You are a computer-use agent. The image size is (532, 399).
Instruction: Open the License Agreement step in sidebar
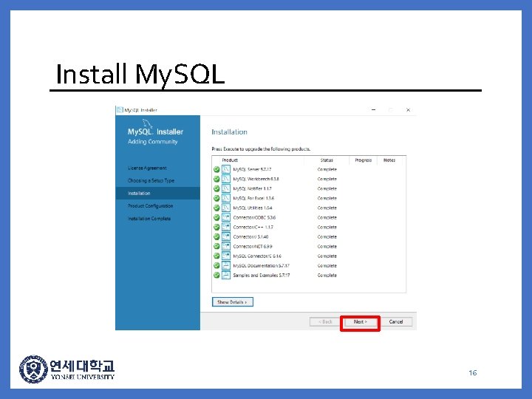tap(147, 168)
